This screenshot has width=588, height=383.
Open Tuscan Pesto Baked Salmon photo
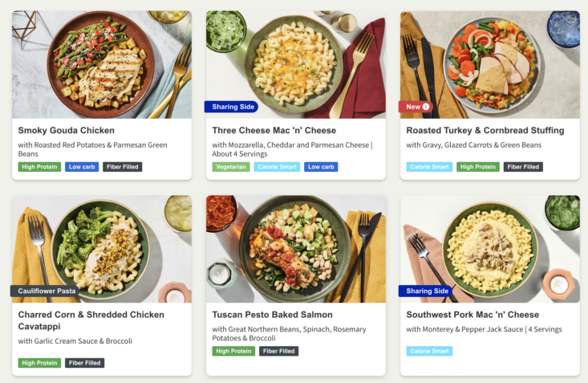pyautogui.click(x=296, y=249)
